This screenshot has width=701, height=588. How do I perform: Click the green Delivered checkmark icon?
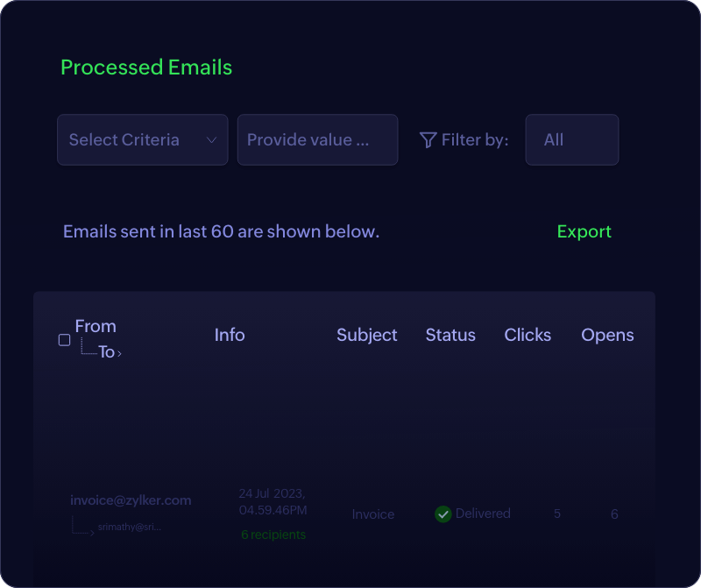click(x=443, y=514)
